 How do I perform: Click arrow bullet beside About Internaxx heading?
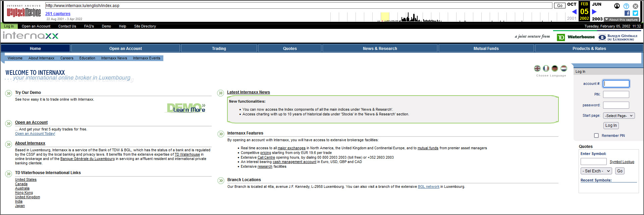9,144
